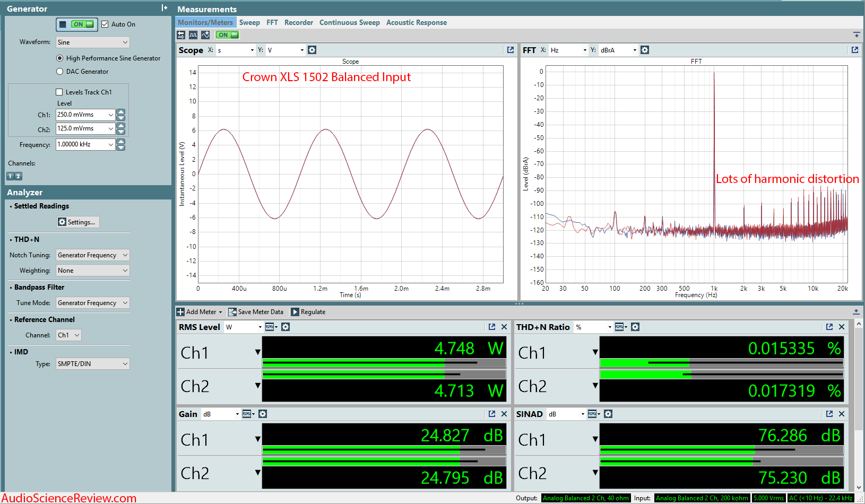Open Settled Readings Settings button

click(77, 222)
